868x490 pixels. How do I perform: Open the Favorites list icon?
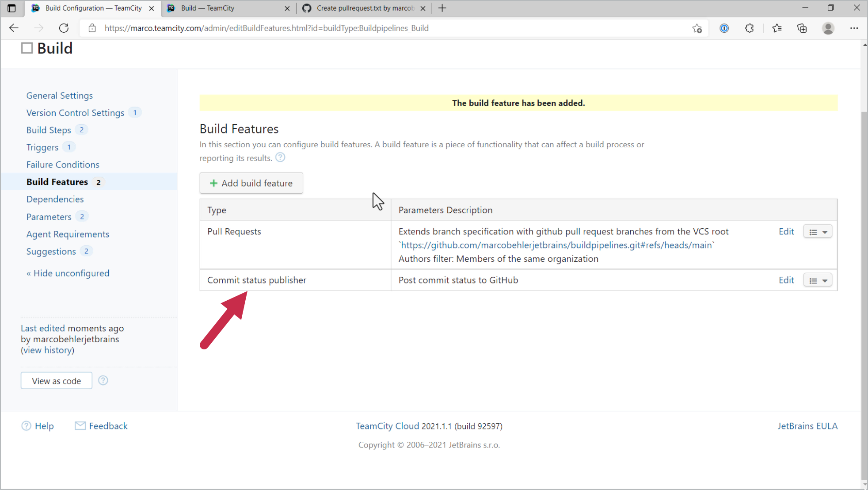click(777, 28)
